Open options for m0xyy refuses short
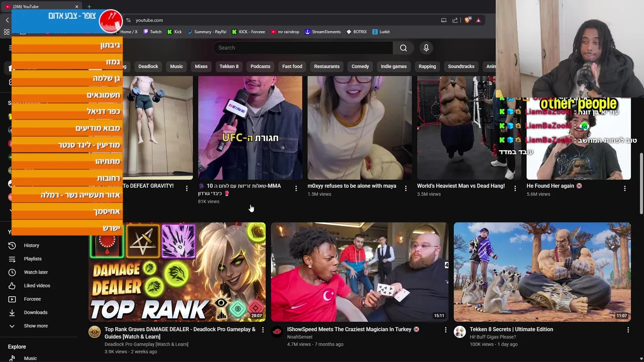Image resolution: width=644 pixels, height=362 pixels. click(x=406, y=189)
